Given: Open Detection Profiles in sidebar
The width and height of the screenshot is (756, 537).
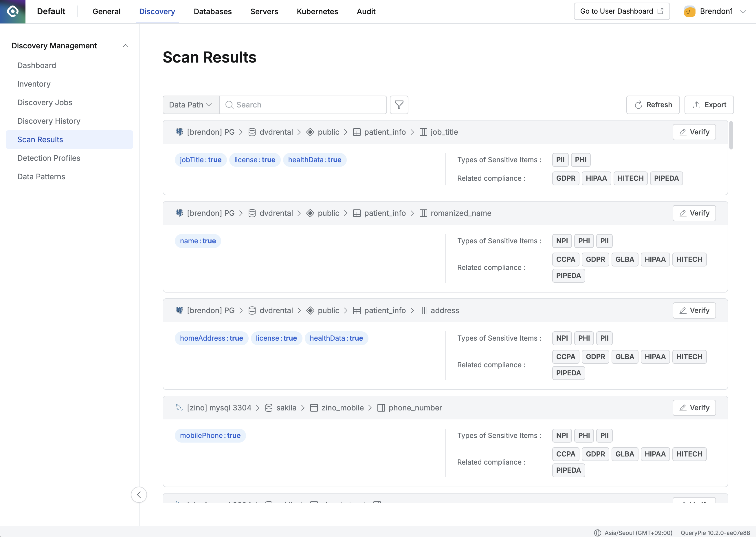Looking at the screenshot, I should 49,158.
